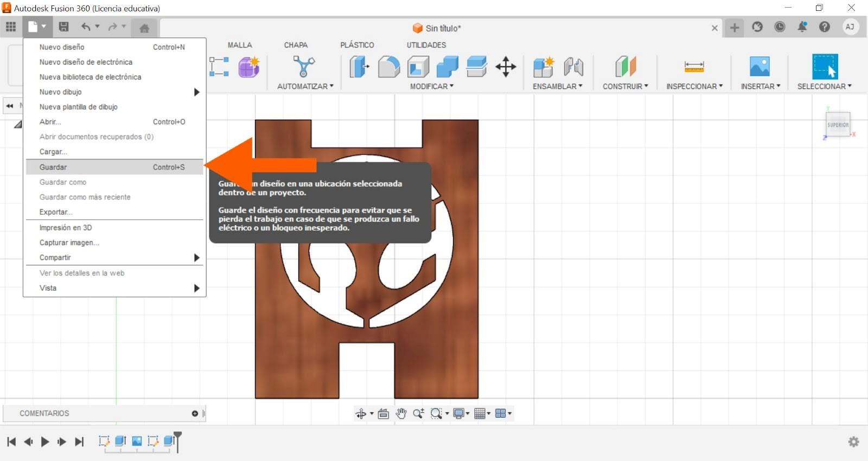Viewport: 868px width, 461px height.
Task: Choose Cargar... menu entry
Action: click(114, 152)
